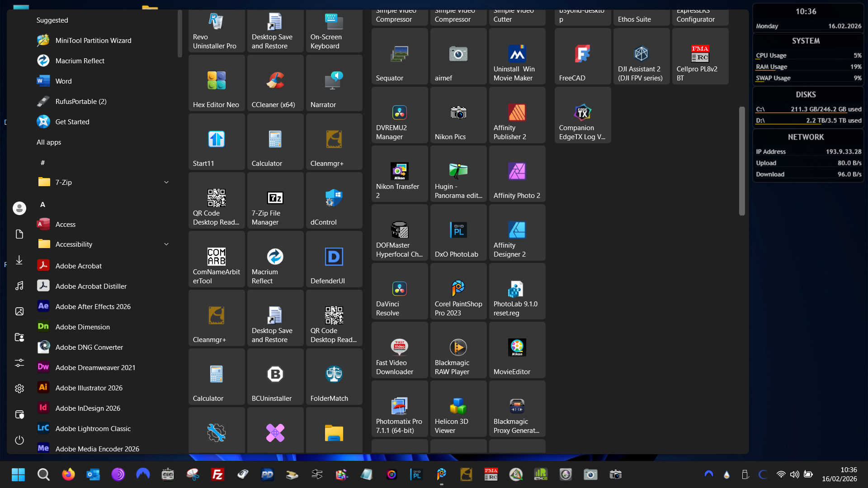Click the tile area vertical scrollbar
The height and width of the screenshot is (488, 868).
click(x=741, y=161)
